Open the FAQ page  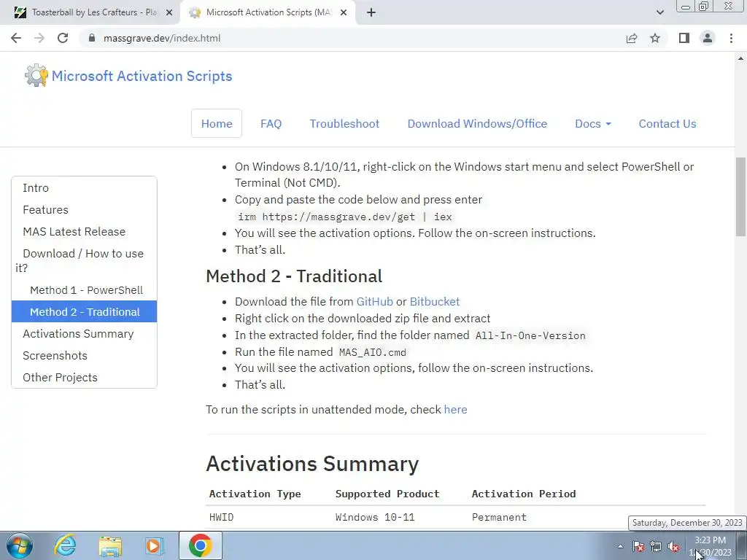click(x=271, y=123)
